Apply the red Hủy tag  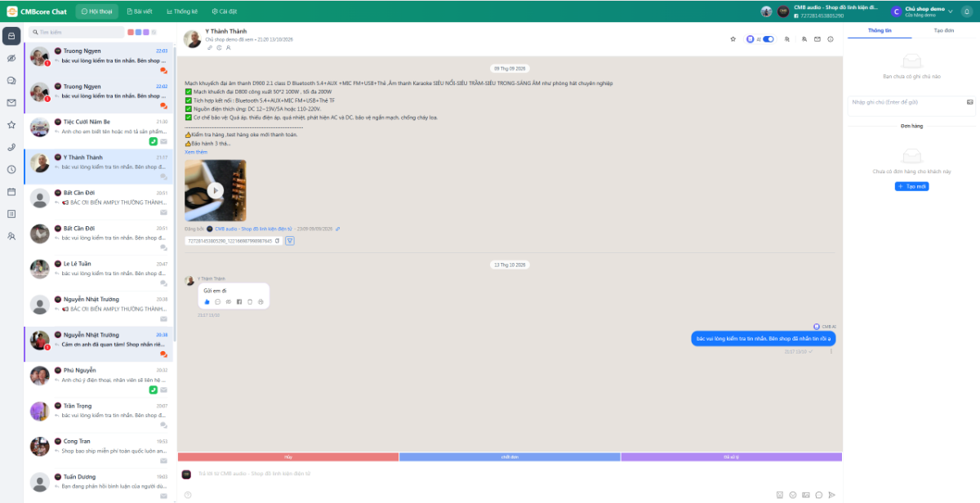point(287,457)
